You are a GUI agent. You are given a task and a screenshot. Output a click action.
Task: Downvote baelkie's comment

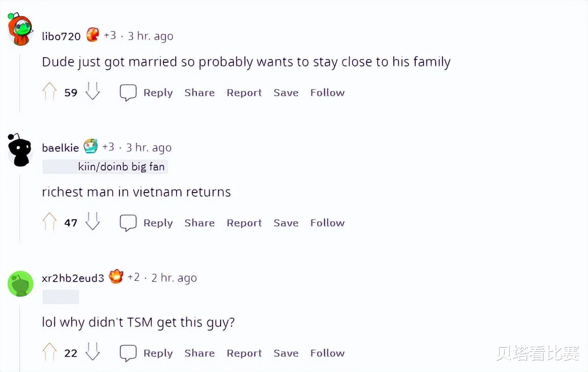tap(93, 222)
